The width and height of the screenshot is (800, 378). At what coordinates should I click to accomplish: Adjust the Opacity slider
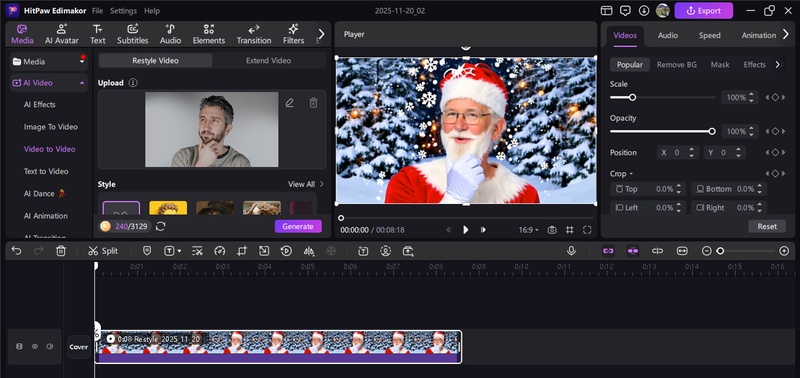pos(662,132)
